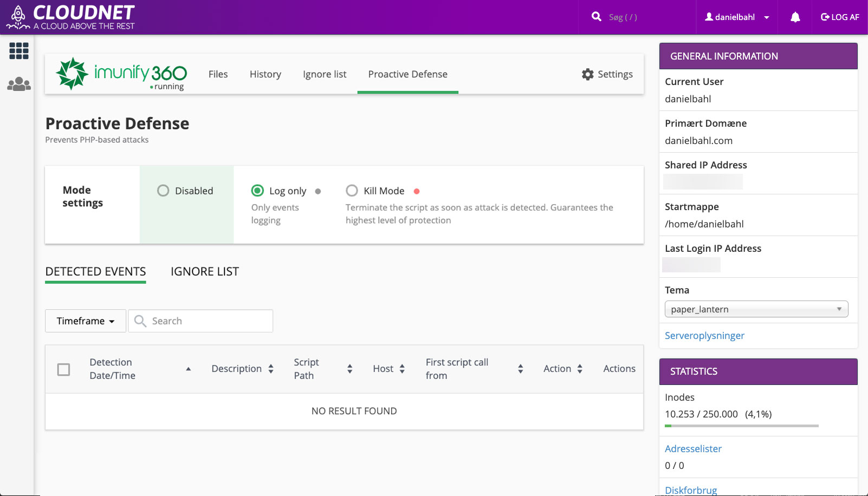The image size is (868, 496).
Task: Switch to the Files tab
Action: [x=218, y=74]
